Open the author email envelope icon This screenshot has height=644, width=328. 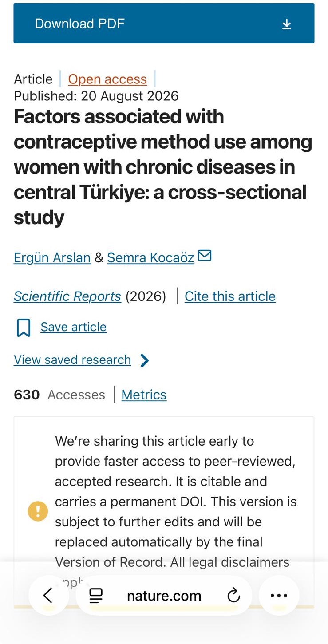205,256
